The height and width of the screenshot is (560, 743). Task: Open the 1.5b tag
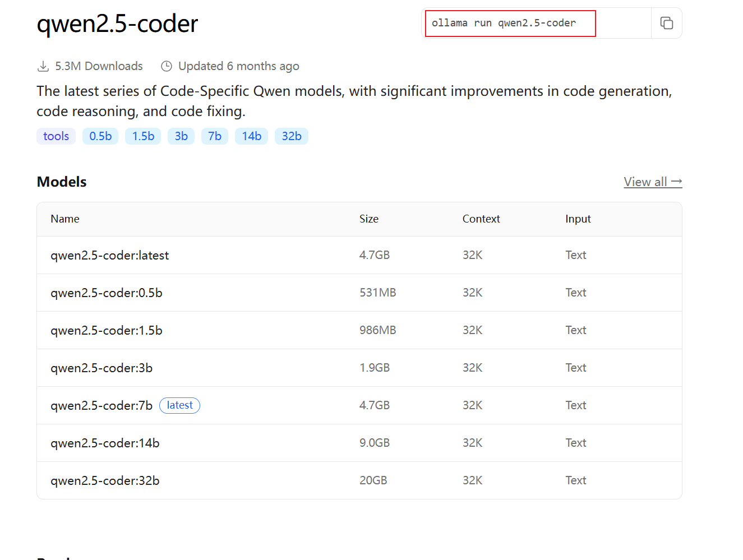(143, 136)
